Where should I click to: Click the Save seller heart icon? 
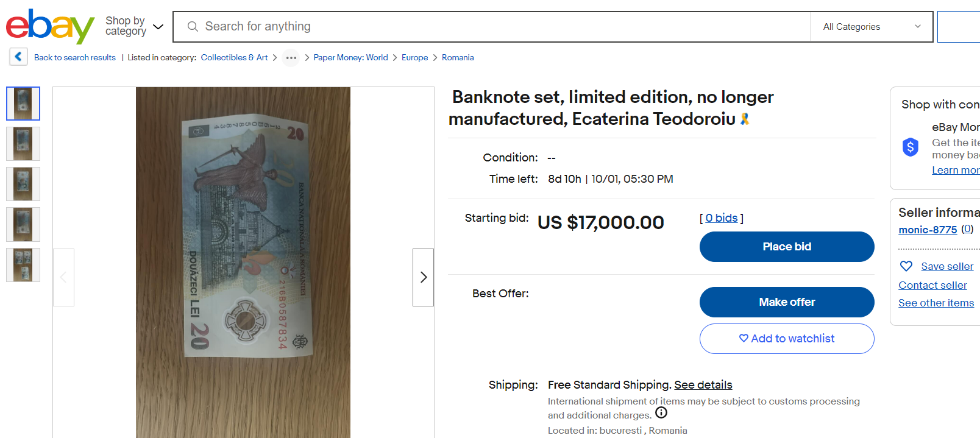pos(906,266)
